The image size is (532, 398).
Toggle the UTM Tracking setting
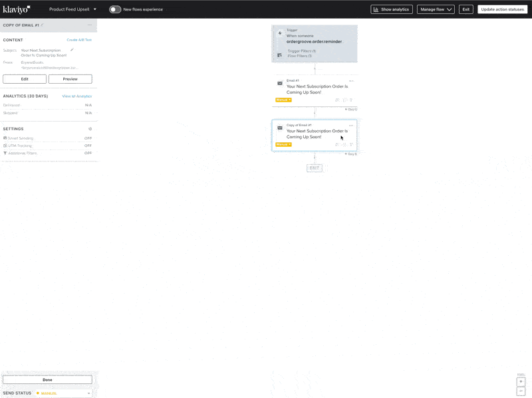point(88,146)
